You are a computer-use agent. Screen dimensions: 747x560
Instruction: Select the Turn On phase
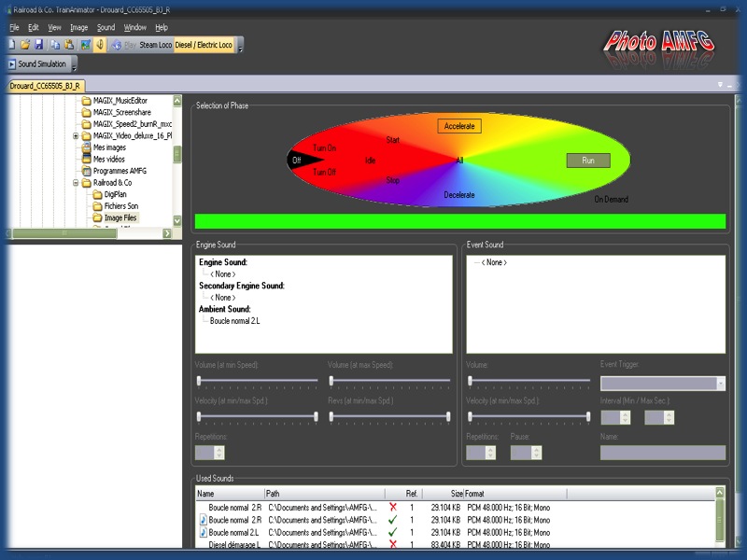(324, 148)
